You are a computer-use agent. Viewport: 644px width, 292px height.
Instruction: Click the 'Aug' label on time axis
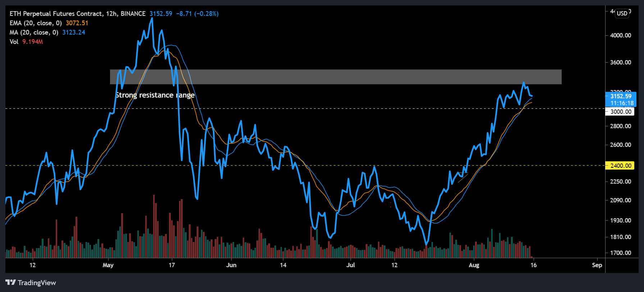[474, 265]
